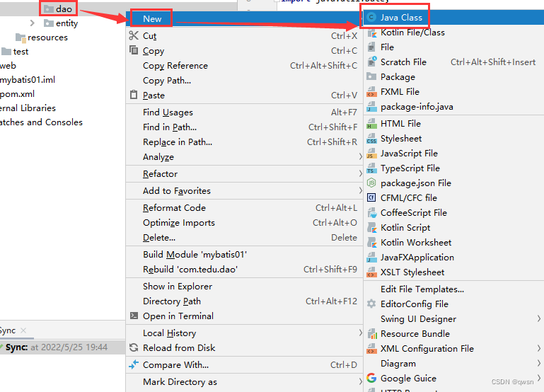Click the Kotlin File/Class icon
Image resolution: width=544 pixels, height=392 pixels.
coord(371,33)
